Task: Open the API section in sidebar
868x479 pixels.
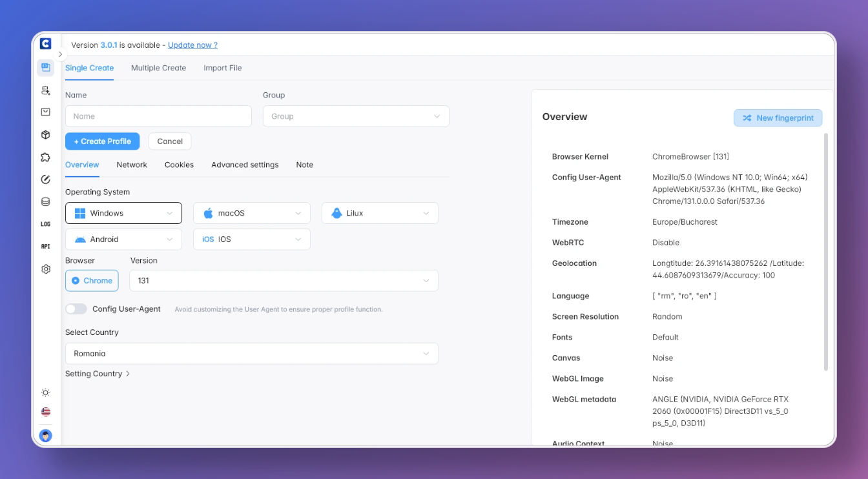Action: pyautogui.click(x=45, y=247)
